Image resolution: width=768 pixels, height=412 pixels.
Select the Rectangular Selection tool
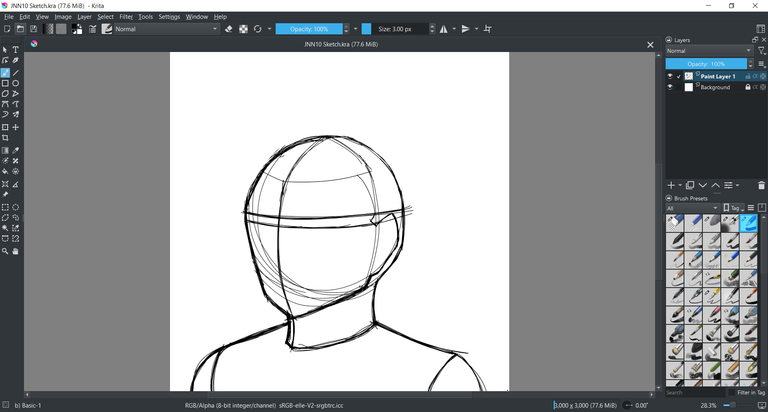(5, 207)
